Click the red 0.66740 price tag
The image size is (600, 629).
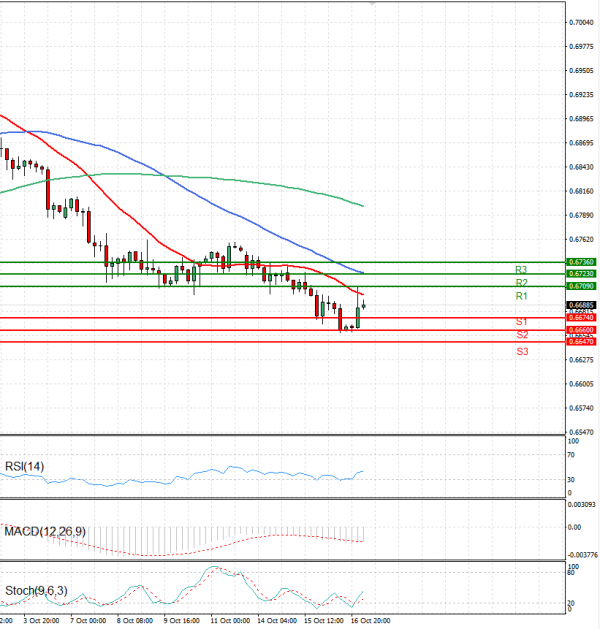pos(581,317)
